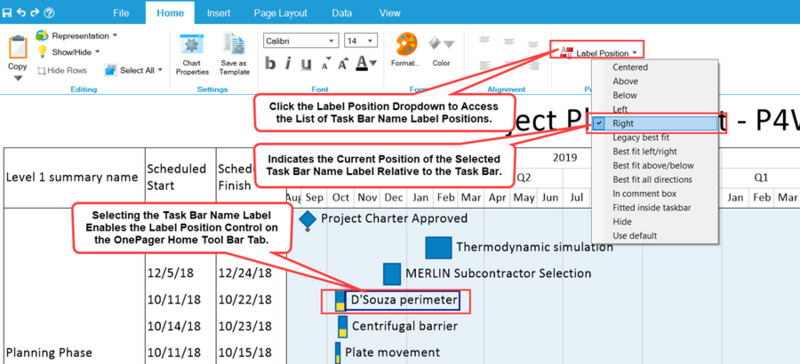
Task: Click the 12/5/18 start date cell
Action: click(x=171, y=274)
